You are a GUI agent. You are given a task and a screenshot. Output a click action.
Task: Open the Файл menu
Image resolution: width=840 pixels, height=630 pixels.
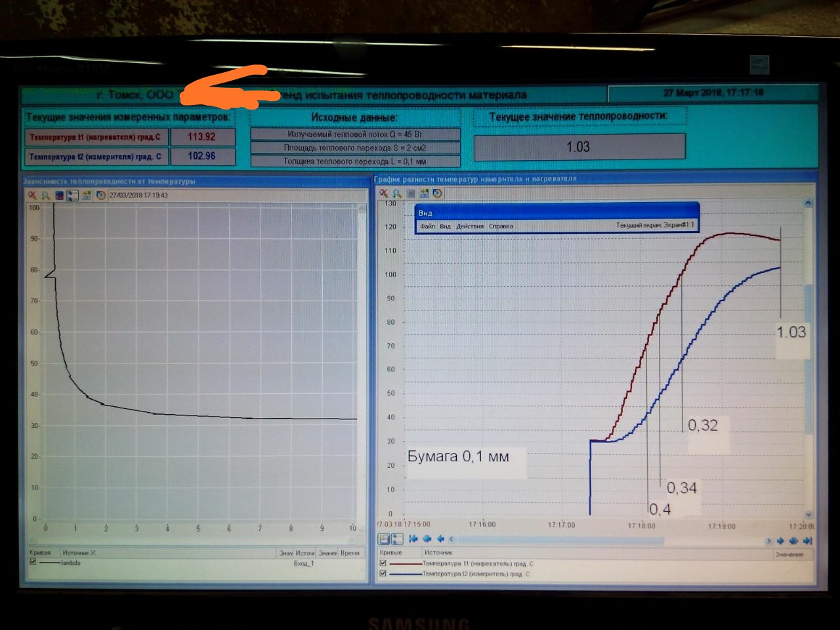427,226
